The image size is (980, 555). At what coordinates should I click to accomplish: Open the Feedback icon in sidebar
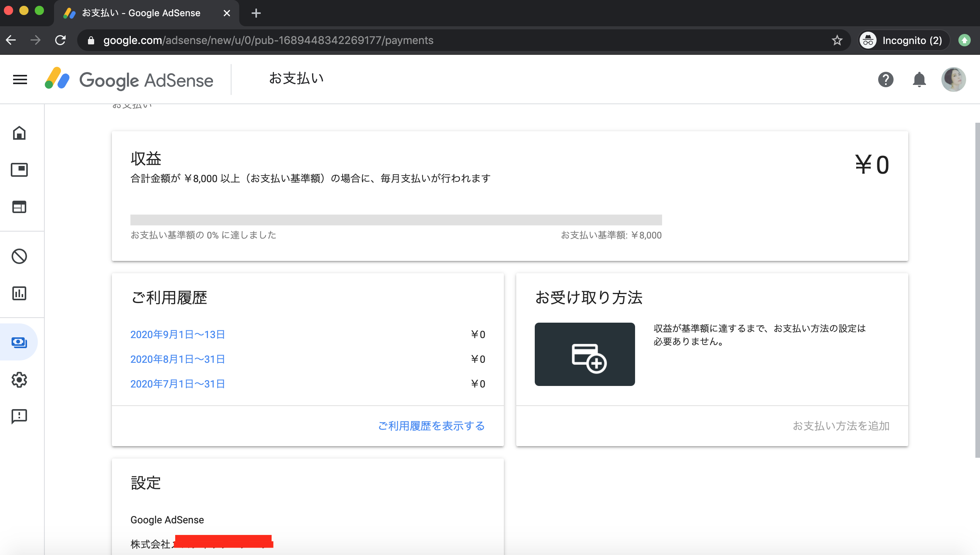pyautogui.click(x=19, y=417)
